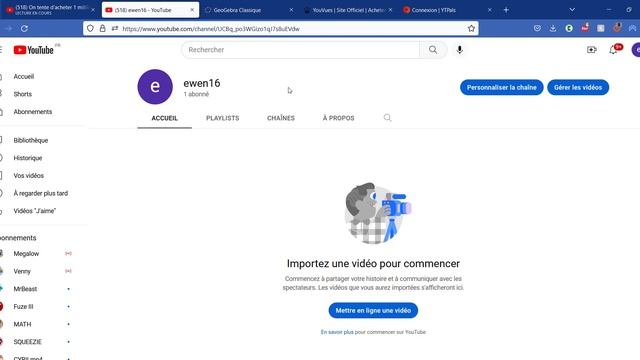
Task: Expand the list-all-tabs chevron
Action: [572, 10]
